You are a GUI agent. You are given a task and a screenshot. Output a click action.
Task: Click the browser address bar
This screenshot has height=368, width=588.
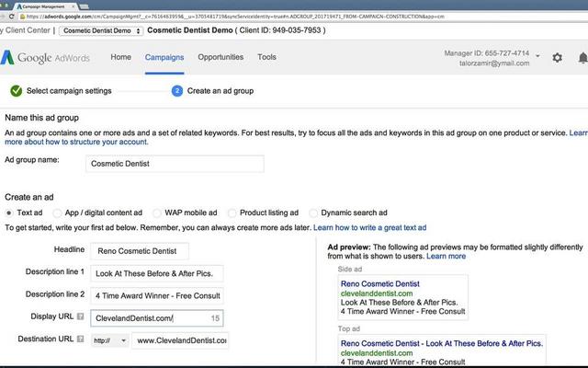(300, 17)
